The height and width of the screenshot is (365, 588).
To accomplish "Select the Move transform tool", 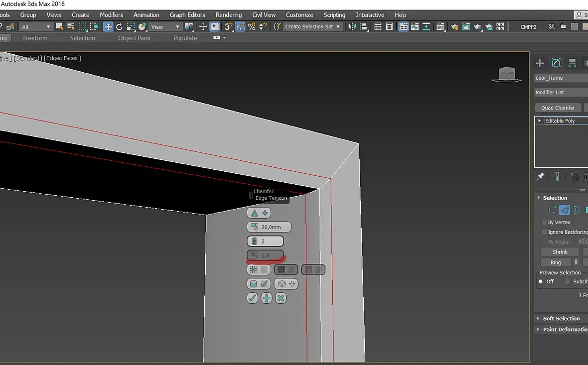I will point(108,26).
